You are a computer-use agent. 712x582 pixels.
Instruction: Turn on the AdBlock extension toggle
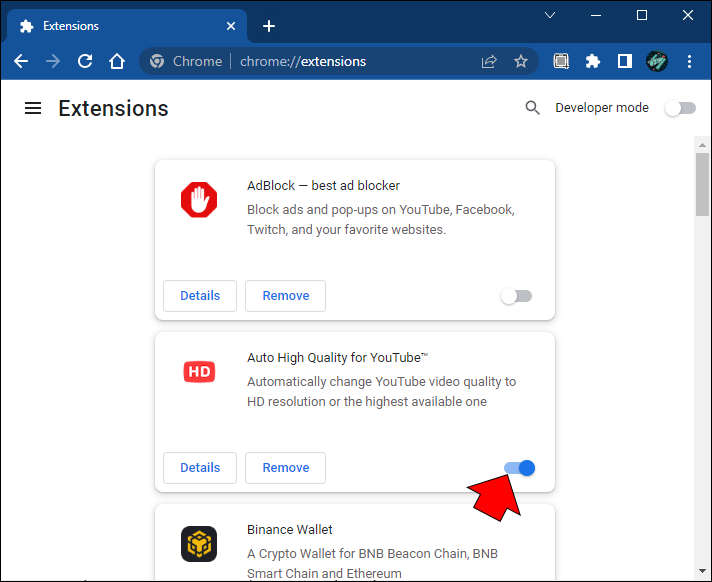coord(516,296)
